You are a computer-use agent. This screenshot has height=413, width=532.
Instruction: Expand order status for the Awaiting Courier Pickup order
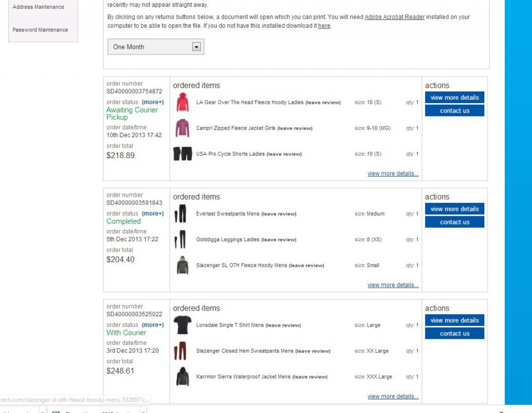(152, 102)
